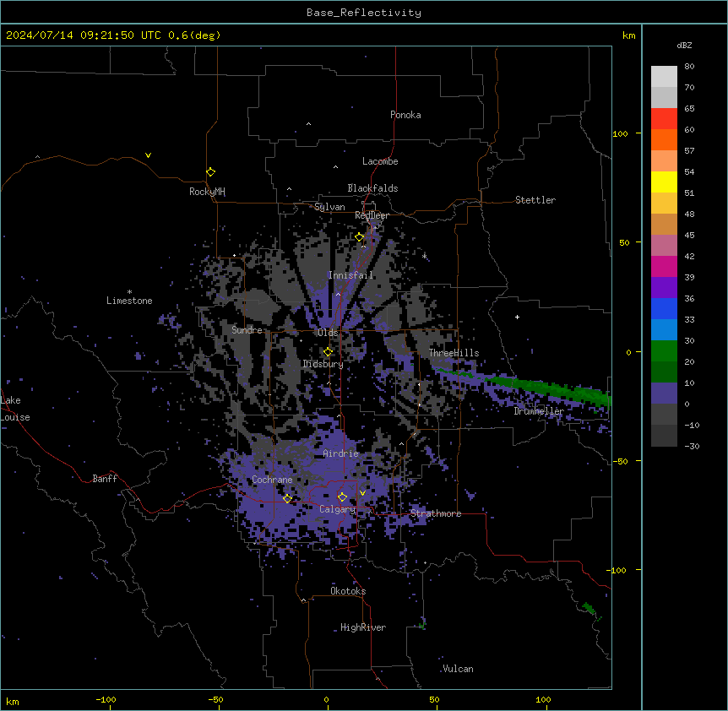Click the white plus marker north of Drumheller
Viewport: 728px width, 711px height.
tap(517, 317)
